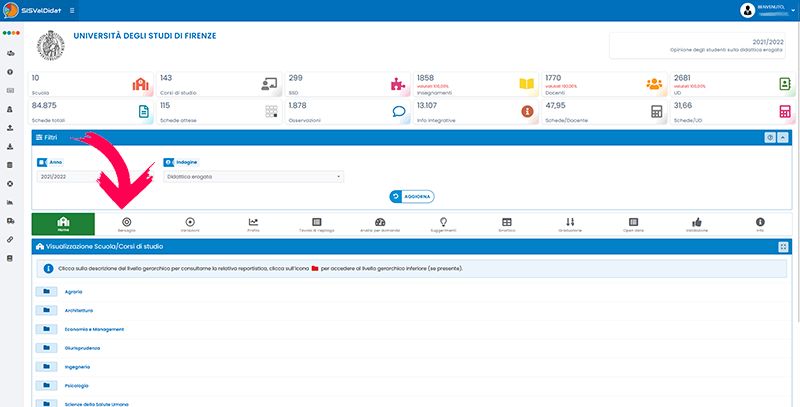Select the Analisi per domanda gauge icon
800x407 pixels.
click(x=379, y=222)
